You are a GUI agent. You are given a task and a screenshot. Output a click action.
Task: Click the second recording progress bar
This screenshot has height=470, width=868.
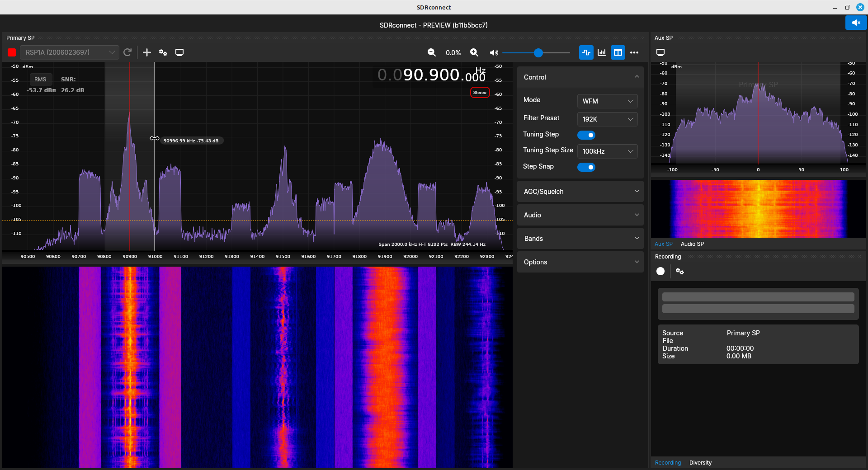point(758,309)
